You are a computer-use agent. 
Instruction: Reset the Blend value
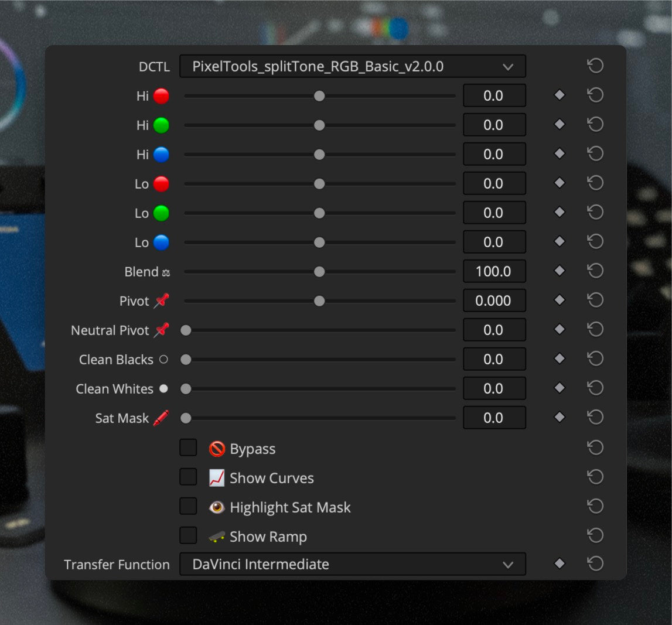click(595, 271)
